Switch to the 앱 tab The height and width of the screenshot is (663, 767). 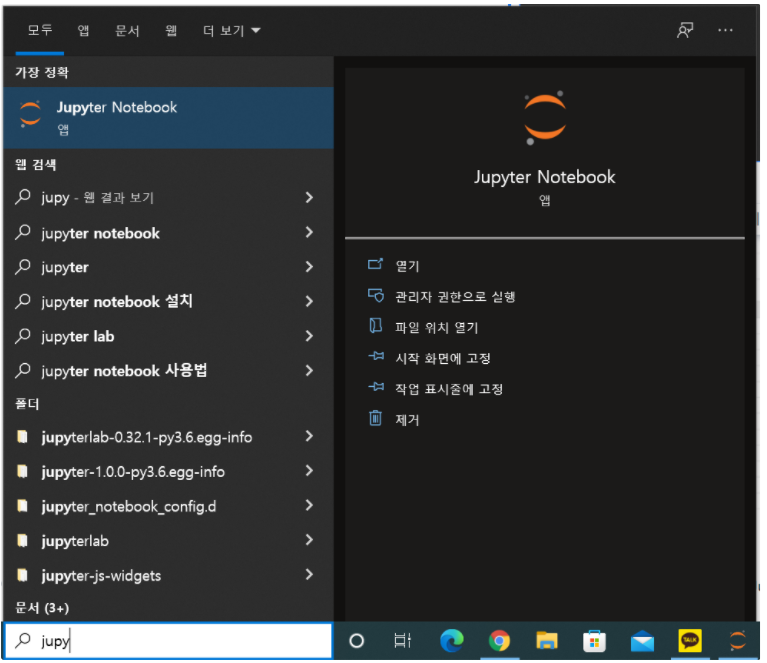click(84, 31)
